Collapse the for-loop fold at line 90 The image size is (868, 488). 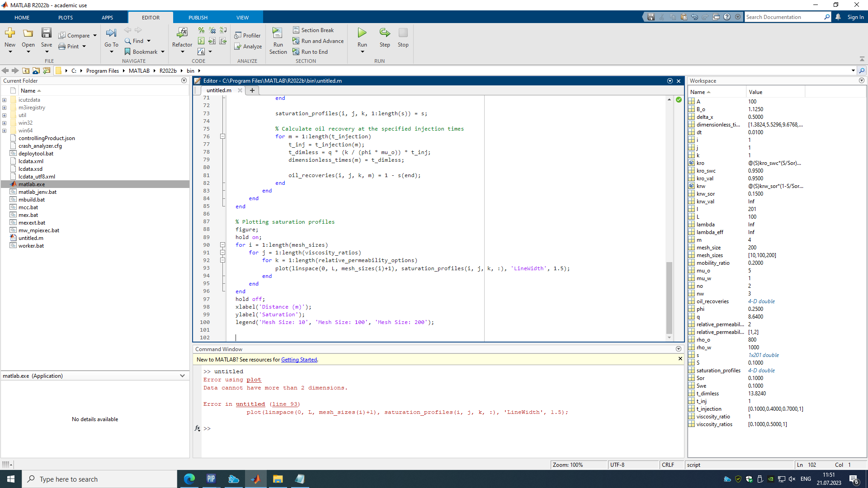222,245
